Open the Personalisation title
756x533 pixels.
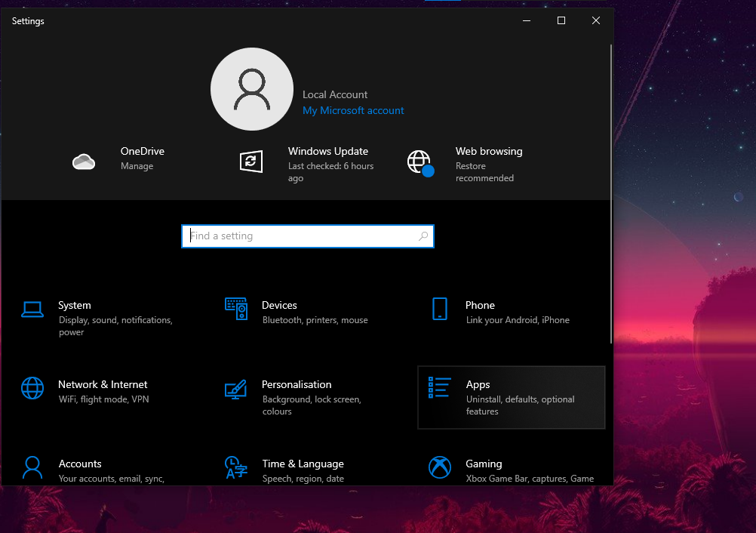pos(297,384)
